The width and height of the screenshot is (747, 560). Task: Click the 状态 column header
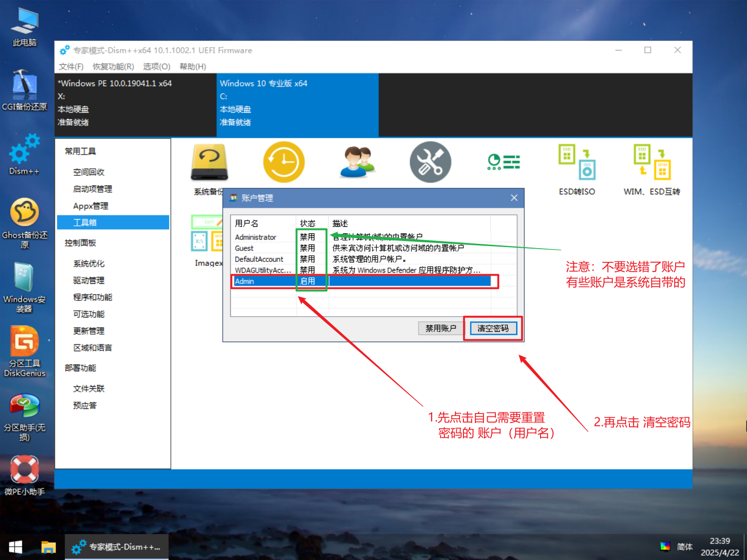tap(312, 223)
